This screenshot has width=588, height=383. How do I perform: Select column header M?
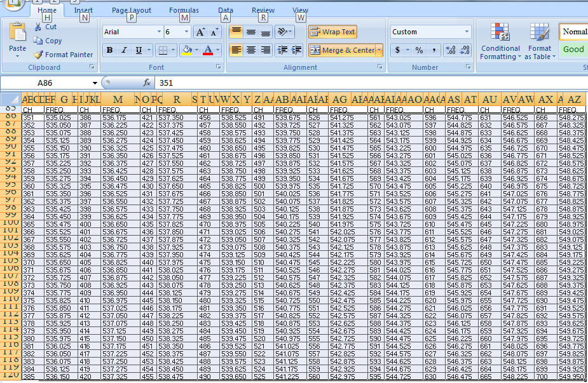(118, 99)
